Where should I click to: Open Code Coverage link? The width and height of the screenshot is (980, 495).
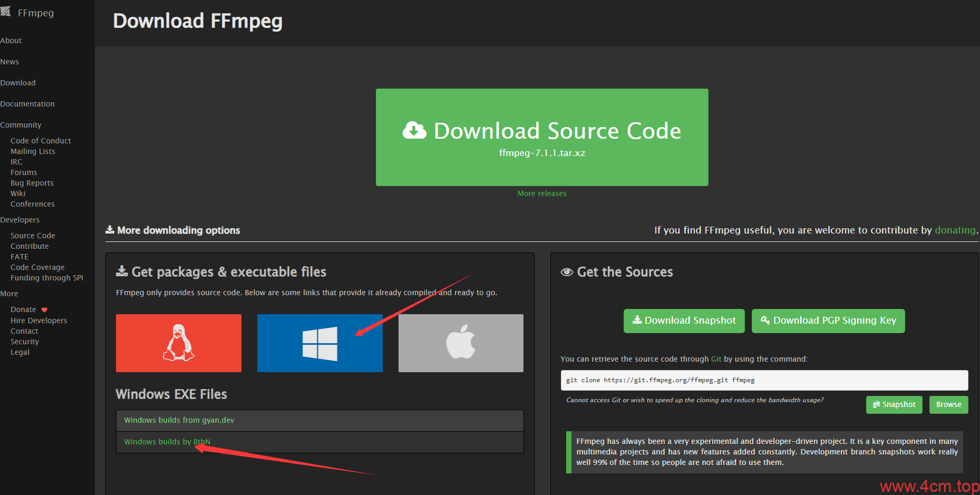[37, 267]
